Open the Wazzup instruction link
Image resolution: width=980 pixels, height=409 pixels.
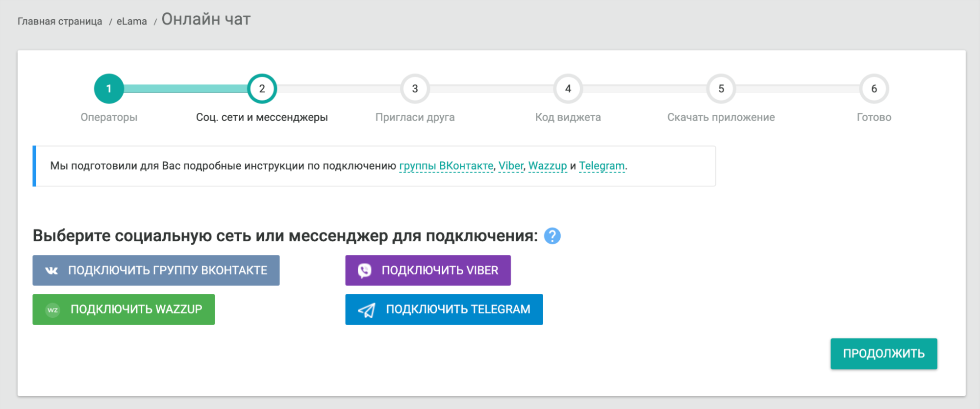coord(548,166)
